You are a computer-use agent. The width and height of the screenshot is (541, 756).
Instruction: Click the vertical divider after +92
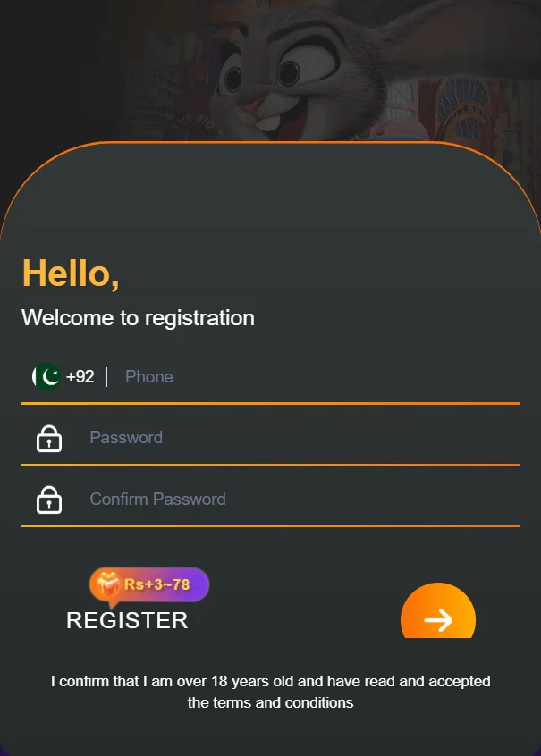coord(106,376)
